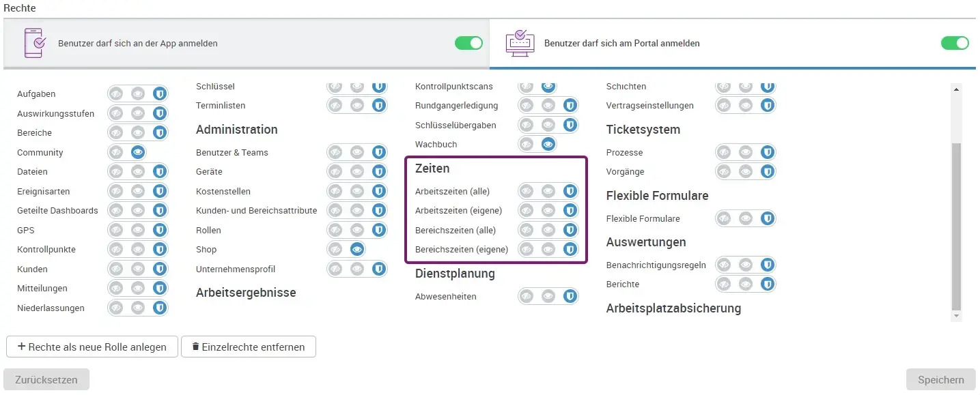The height and width of the screenshot is (395, 980).
Task: Enable shield permission for Bereichszeiten (eigene)
Action: 570,250
